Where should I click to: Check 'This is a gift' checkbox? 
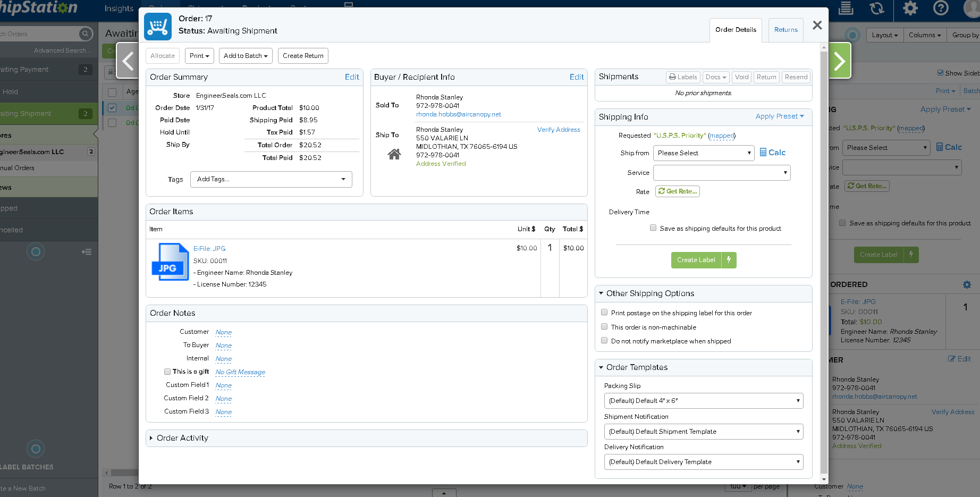tap(167, 372)
